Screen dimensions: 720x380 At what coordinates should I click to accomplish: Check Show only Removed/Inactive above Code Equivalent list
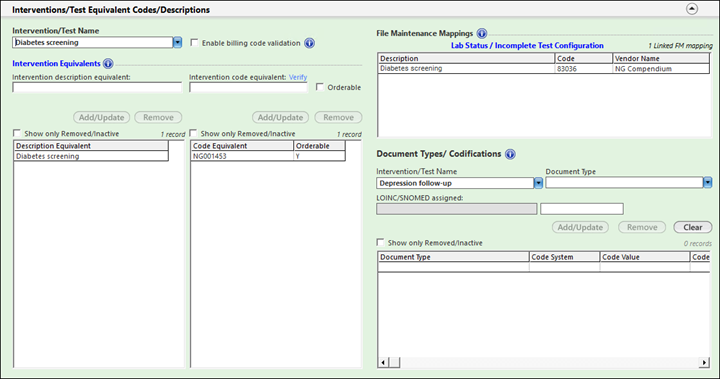point(193,133)
